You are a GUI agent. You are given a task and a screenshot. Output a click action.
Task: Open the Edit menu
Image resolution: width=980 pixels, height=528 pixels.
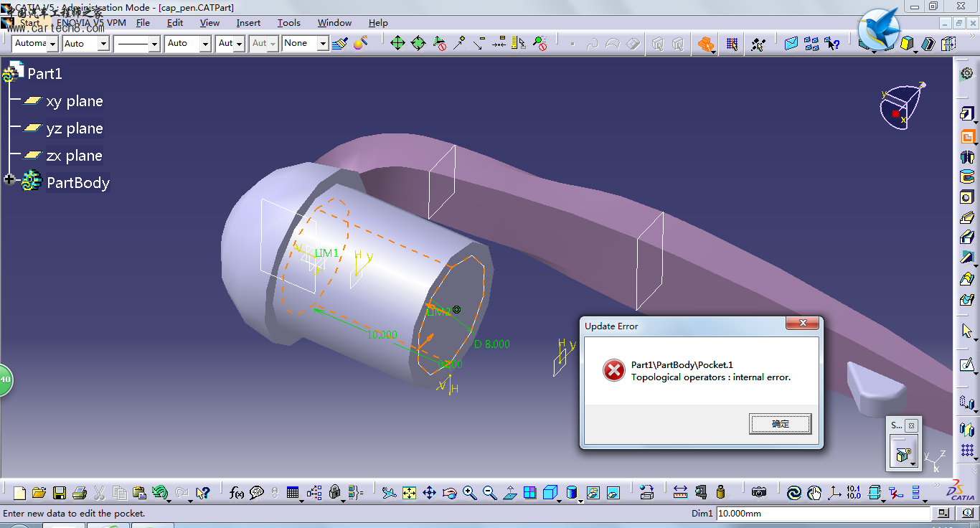(x=175, y=23)
